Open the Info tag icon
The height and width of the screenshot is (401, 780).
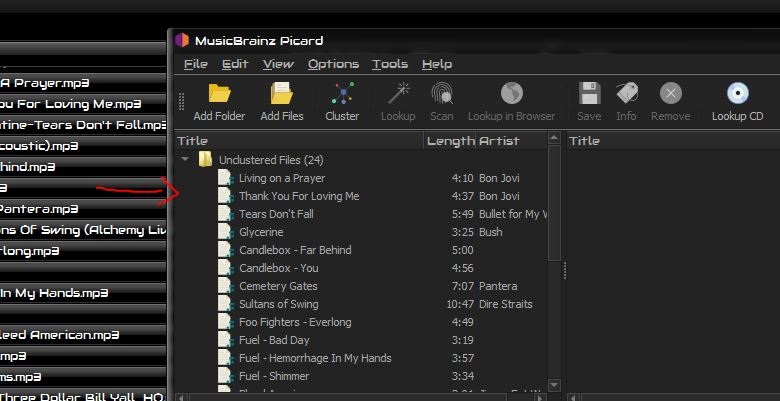(x=626, y=95)
